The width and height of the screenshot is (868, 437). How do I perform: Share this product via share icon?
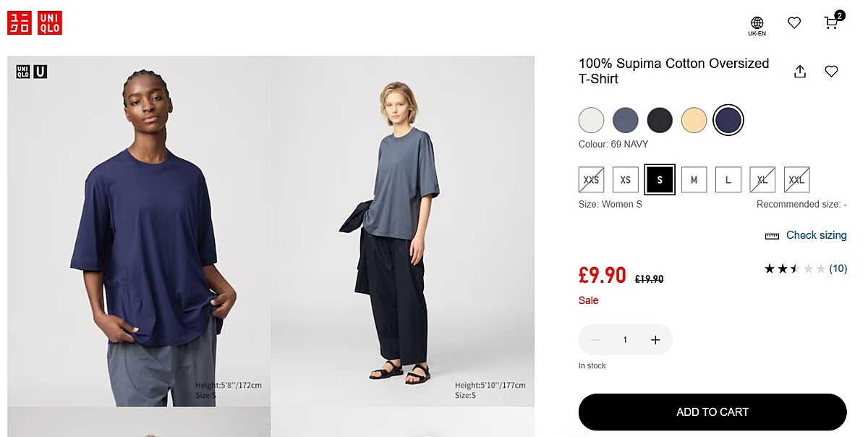[800, 72]
